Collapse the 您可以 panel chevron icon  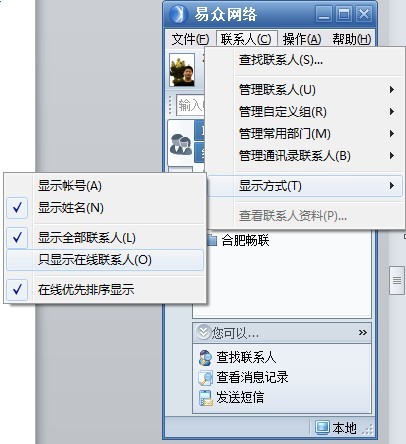(203, 332)
